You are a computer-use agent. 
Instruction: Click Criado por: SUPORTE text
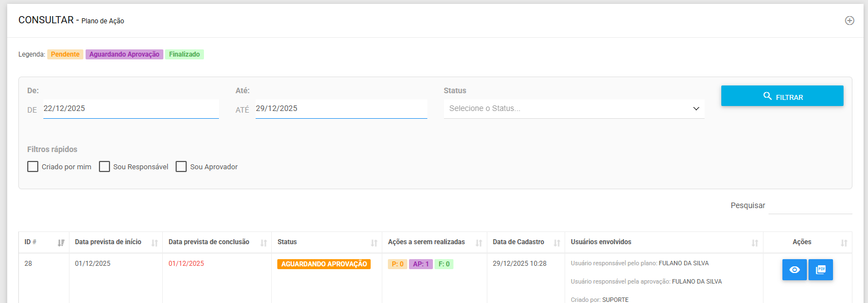tap(600, 300)
